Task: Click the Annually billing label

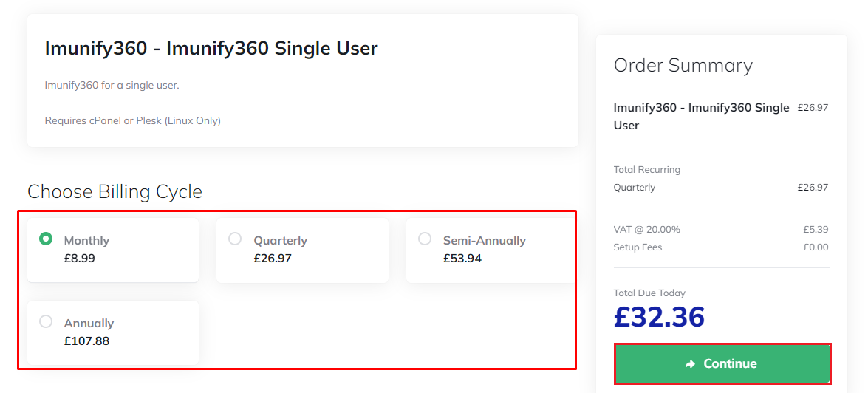Action: tap(89, 323)
